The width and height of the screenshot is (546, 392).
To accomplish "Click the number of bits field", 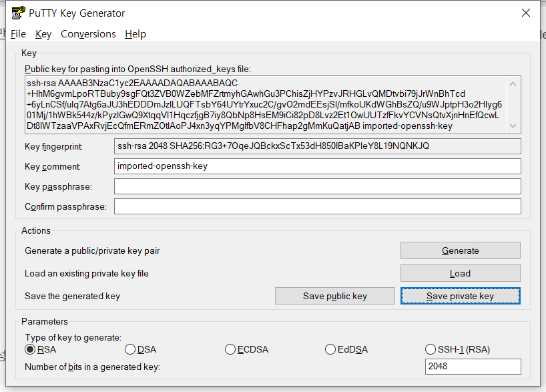I will (x=473, y=367).
